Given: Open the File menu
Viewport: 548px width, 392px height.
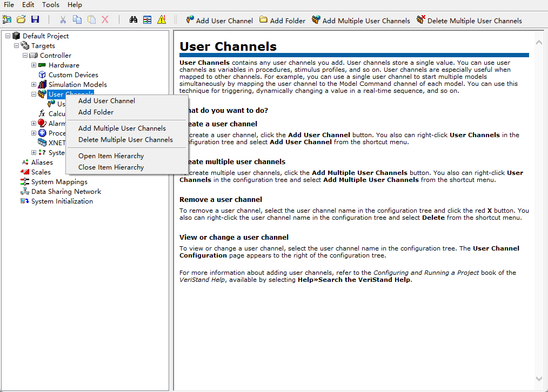Looking at the screenshot, I should (x=9, y=4).
